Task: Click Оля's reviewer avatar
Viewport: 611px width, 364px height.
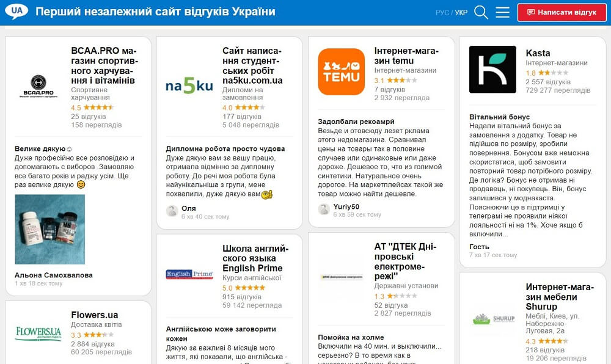Action: (172, 210)
